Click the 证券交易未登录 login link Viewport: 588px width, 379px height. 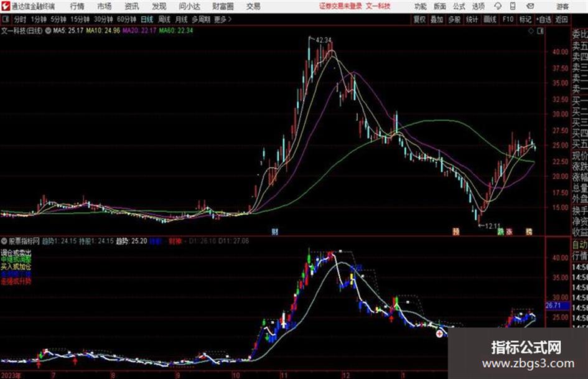click(x=340, y=6)
